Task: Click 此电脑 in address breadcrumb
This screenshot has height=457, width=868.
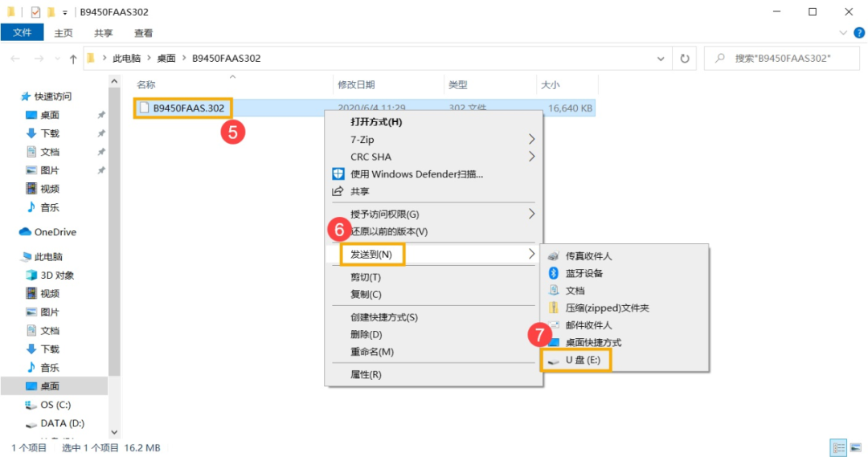Action: (127, 58)
